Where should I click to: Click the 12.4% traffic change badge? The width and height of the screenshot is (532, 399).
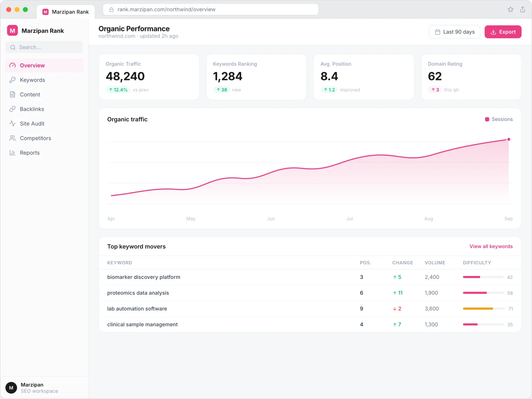tap(118, 90)
